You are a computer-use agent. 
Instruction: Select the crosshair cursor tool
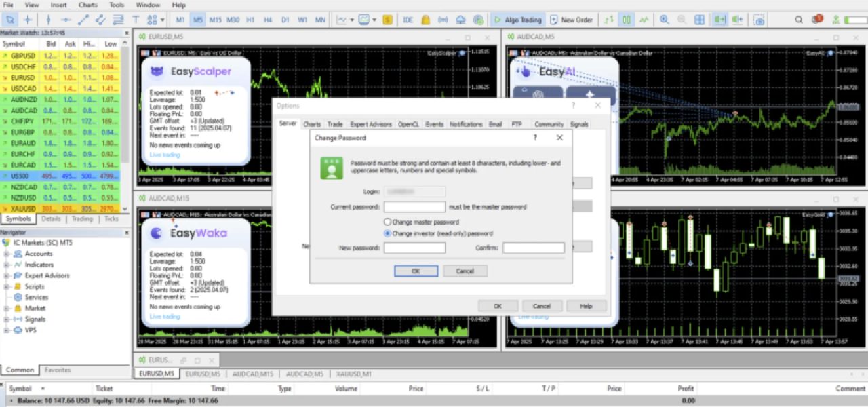(x=28, y=20)
